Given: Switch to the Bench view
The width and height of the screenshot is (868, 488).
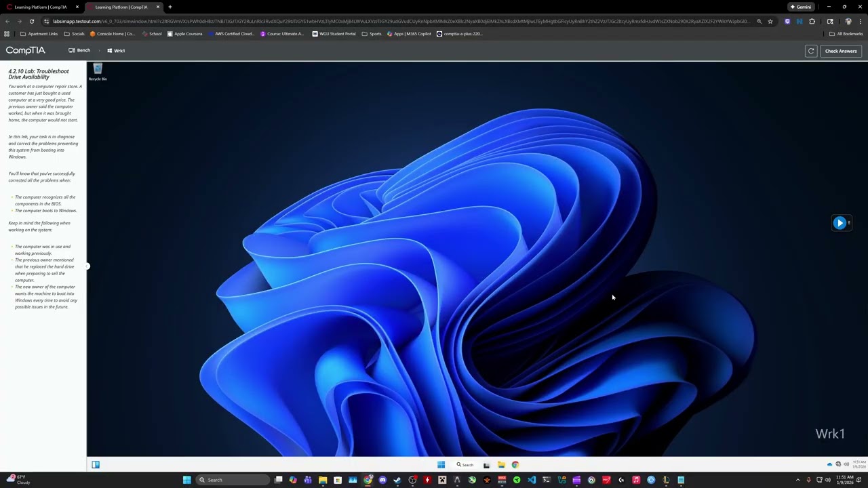Looking at the screenshot, I should tap(79, 50).
